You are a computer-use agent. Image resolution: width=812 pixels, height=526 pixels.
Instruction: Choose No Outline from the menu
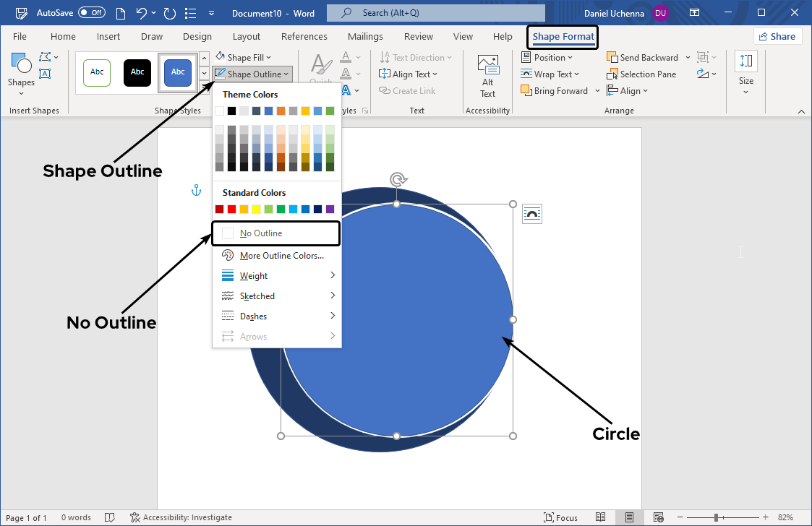[x=275, y=233]
